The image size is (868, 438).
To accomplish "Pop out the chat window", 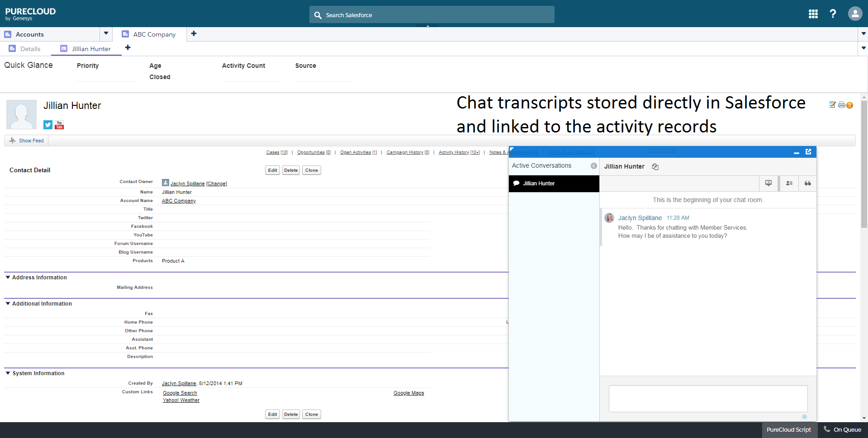I will tap(808, 152).
